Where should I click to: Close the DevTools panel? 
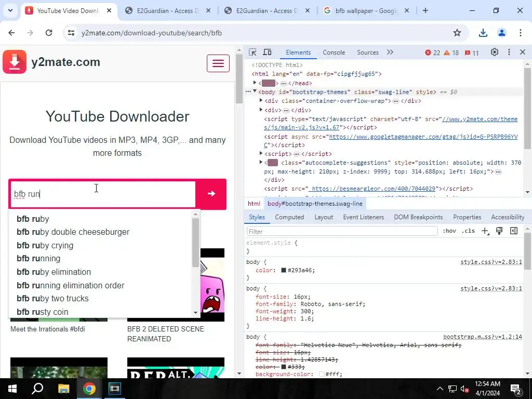click(x=523, y=52)
